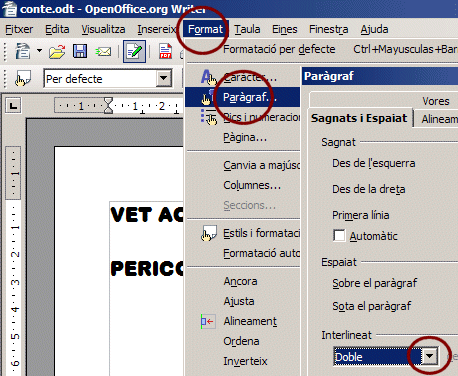Open the Format menu
The height and width of the screenshot is (376, 458).
point(205,29)
